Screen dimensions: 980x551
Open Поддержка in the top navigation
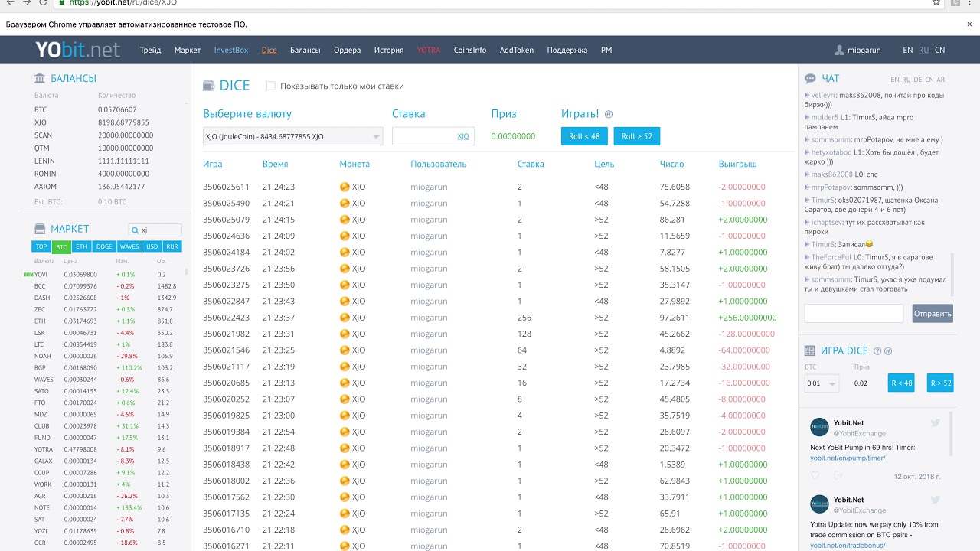567,51
